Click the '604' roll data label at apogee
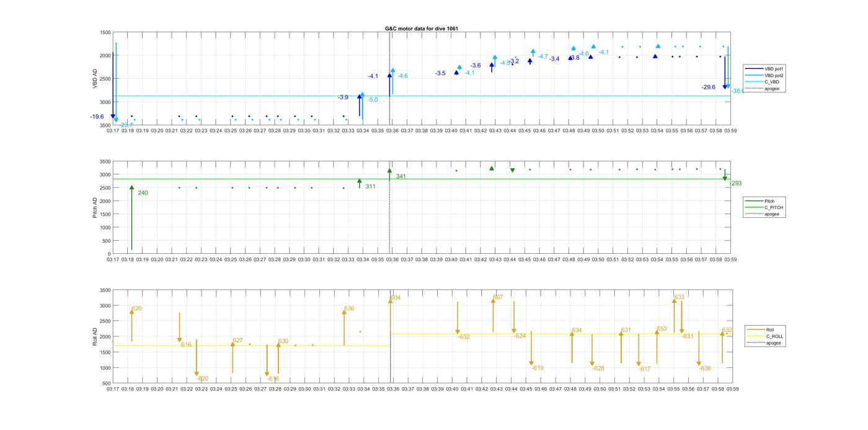The width and height of the screenshot is (868, 430). pos(396,298)
